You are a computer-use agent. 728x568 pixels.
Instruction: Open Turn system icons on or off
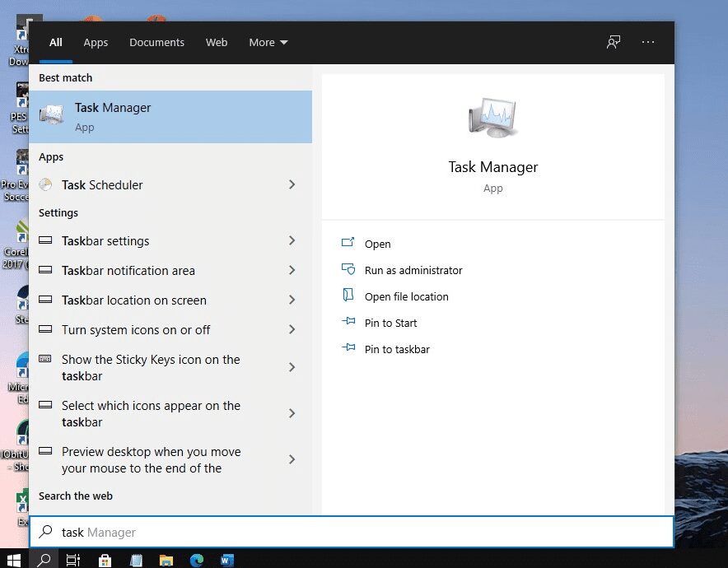pyautogui.click(x=170, y=330)
